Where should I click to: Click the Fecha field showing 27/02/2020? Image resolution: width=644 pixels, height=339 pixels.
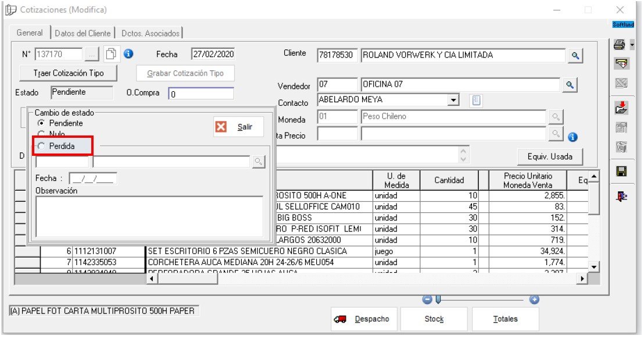pos(213,54)
